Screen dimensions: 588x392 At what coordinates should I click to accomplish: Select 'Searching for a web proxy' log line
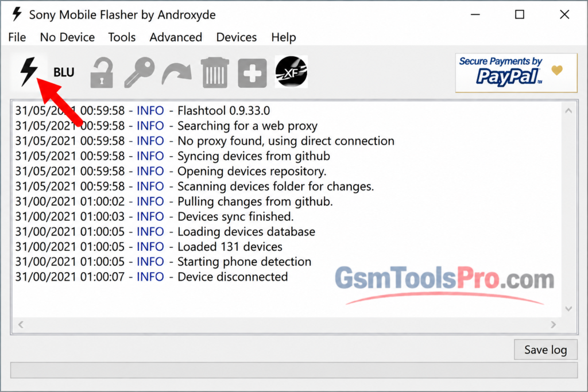[166, 126]
